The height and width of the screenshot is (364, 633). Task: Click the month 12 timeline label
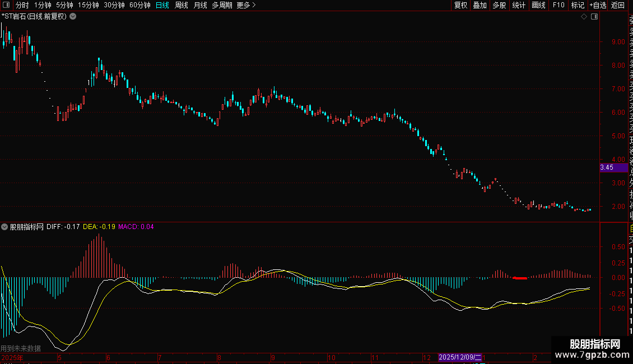(427, 357)
